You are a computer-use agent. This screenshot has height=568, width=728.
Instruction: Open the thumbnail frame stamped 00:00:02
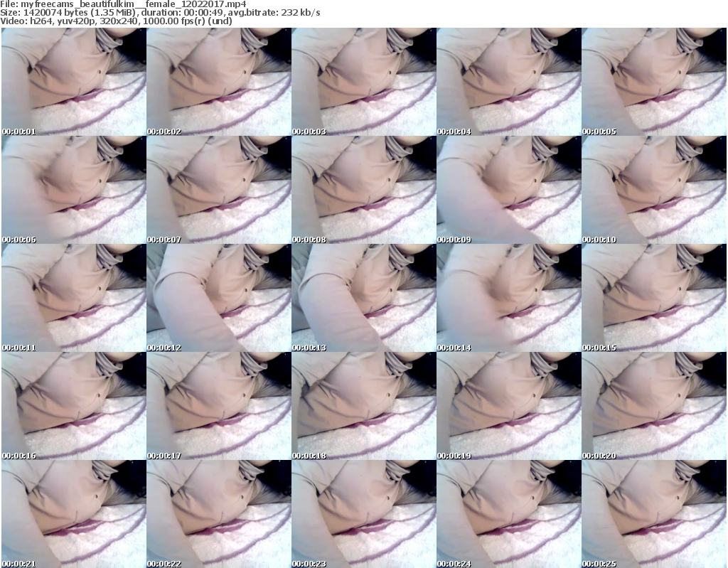[x=219, y=82]
